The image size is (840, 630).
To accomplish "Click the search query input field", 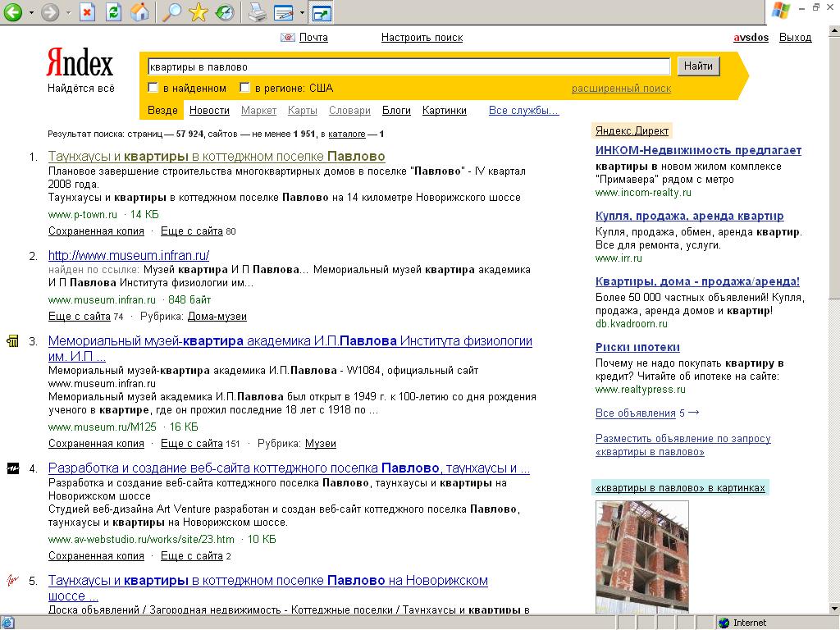I will [x=409, y=66].
